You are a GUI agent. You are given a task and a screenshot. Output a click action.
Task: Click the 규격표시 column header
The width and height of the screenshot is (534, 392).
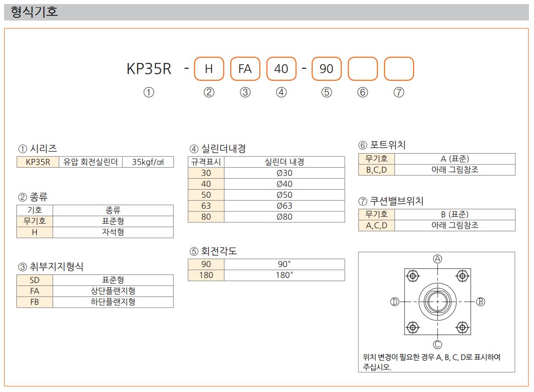[206, 162]
